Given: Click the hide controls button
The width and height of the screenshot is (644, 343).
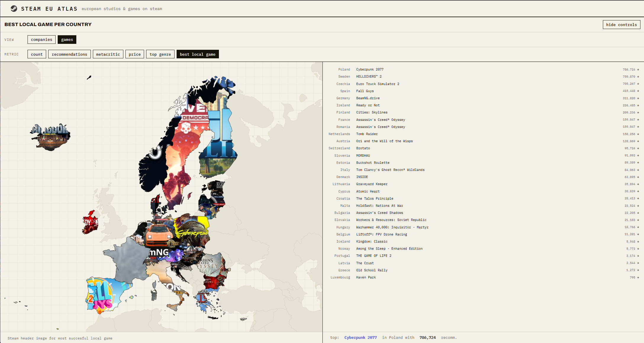Looking at the screenshot, I should [x=621, y=25].
